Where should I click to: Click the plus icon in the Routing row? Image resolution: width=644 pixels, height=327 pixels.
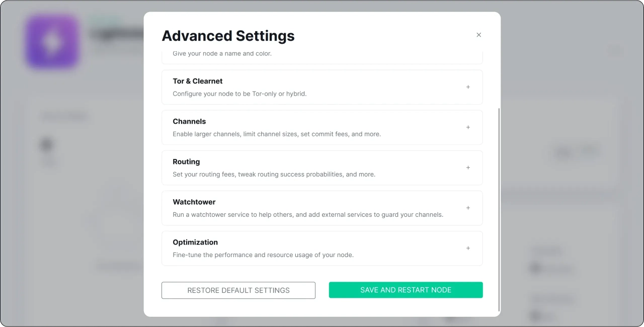tap(468, 168)
